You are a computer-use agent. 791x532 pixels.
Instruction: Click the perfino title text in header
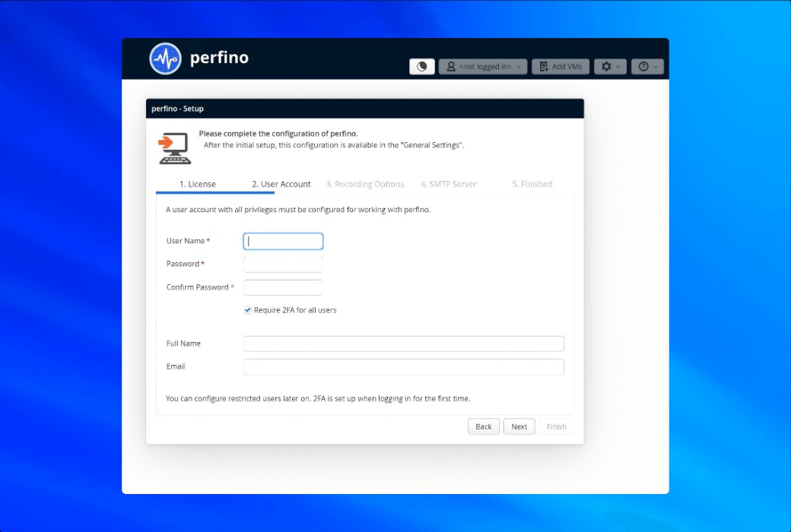[220, 58]
